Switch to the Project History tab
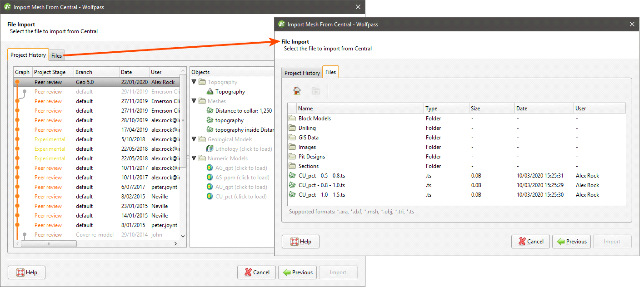 point(302,72)
